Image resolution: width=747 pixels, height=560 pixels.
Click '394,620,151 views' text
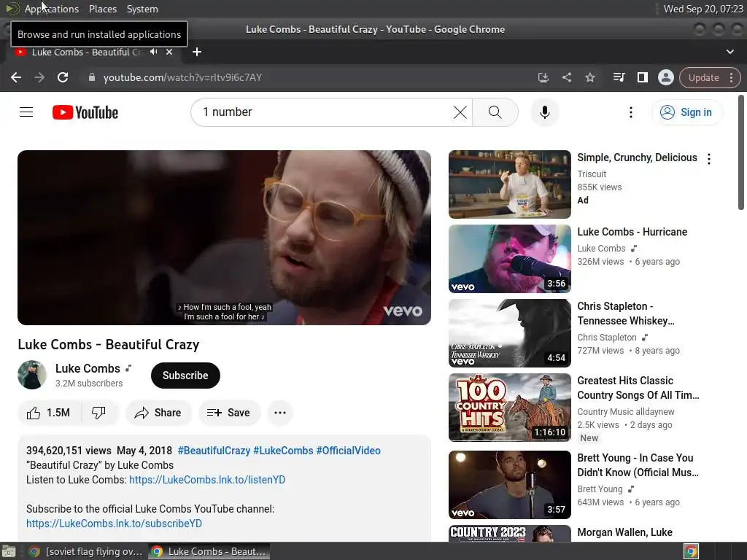(x=69, y=451)
